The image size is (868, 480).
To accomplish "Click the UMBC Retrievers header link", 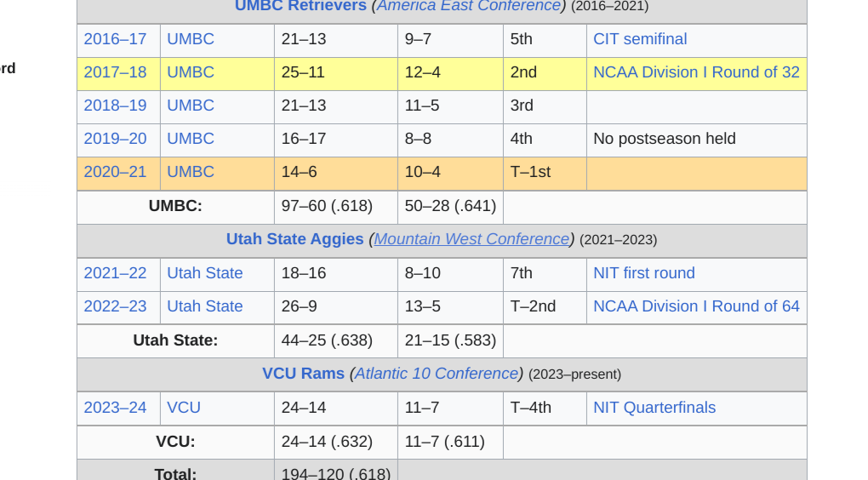I will click(300, 6).
